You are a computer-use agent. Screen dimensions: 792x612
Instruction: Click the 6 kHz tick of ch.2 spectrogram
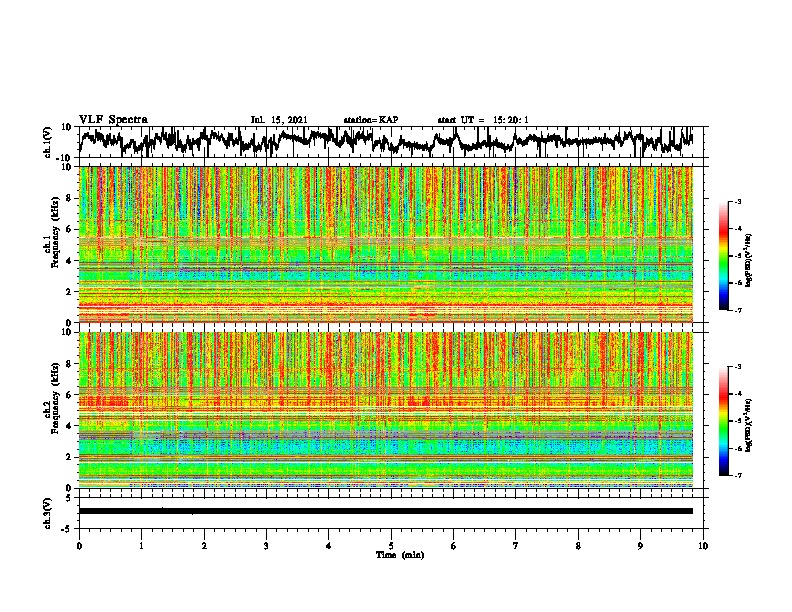(70, 395)
